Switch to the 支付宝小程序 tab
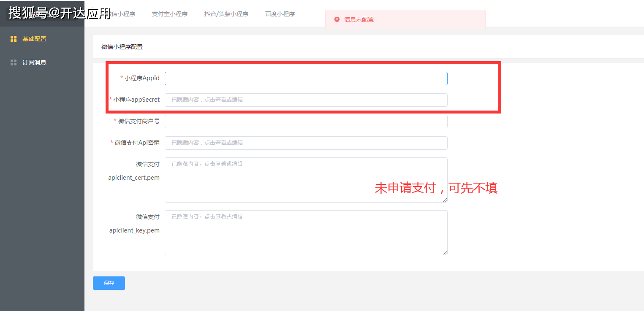The height and width of the screenshot is (311, 644). tap(169, 14)
